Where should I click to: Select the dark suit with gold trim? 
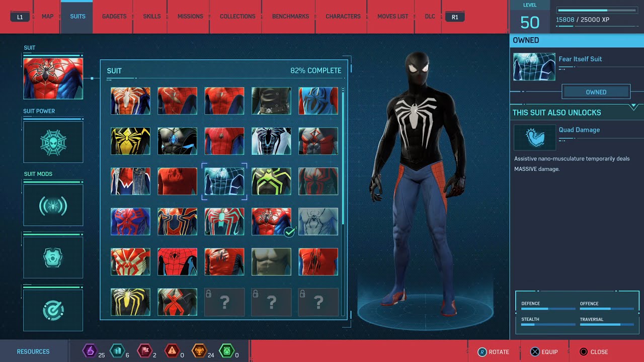177,221
